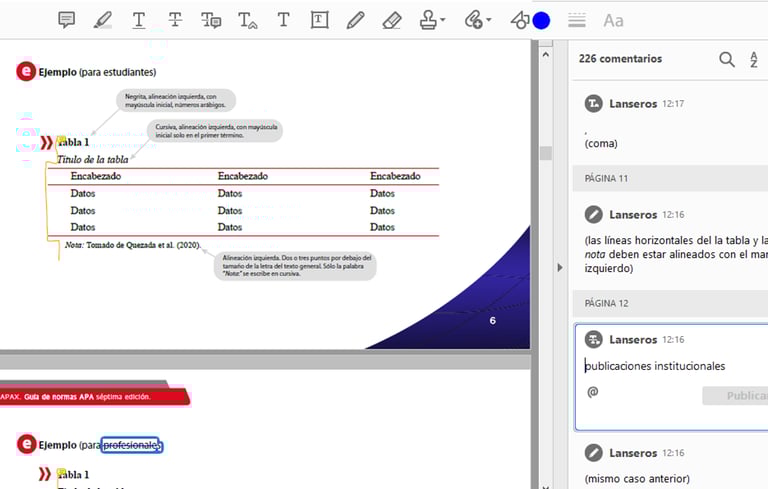Select the text box tool
The width and height of the screenshot is (768, 489).
pyautogui.click(x=319, y=20)
